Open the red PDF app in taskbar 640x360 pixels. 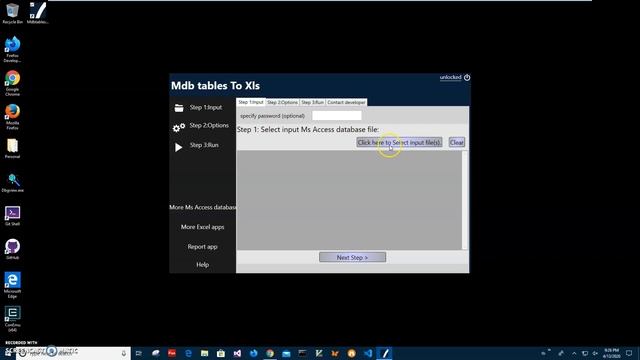[172, 353]
